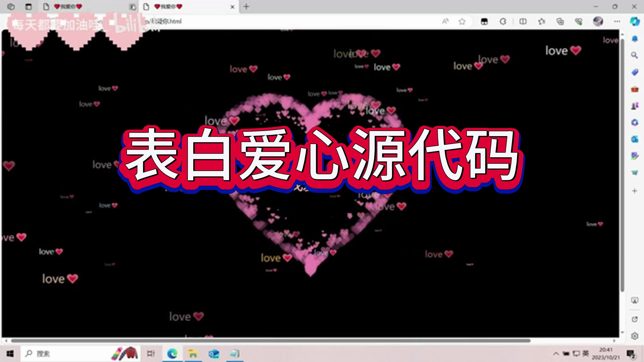Image resolution: width=644 pixels, height=362 pixels.
Task: Open a new browser tab
Action: [x=247, y=7]
